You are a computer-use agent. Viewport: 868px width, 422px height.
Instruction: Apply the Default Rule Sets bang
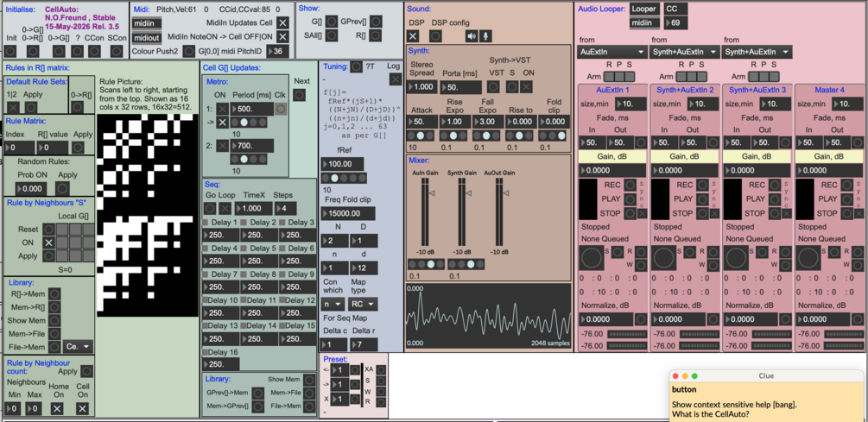31,108
